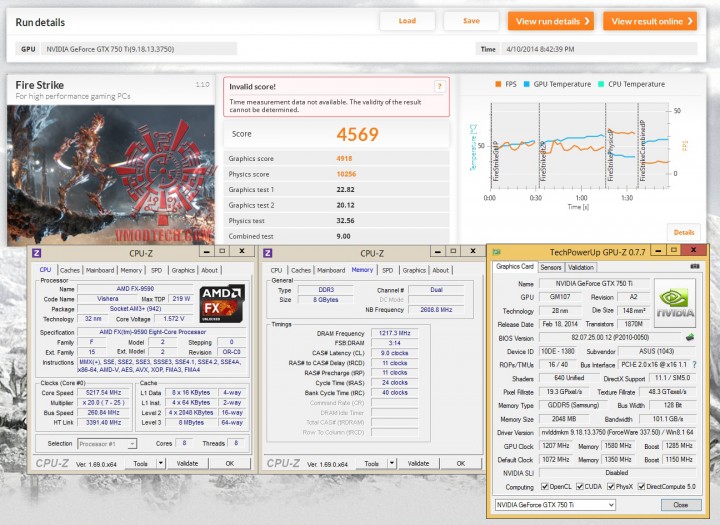Screen dimensions: 720x525
Task: Click the GPU-Z Close button at bottom
Action: 681,505
